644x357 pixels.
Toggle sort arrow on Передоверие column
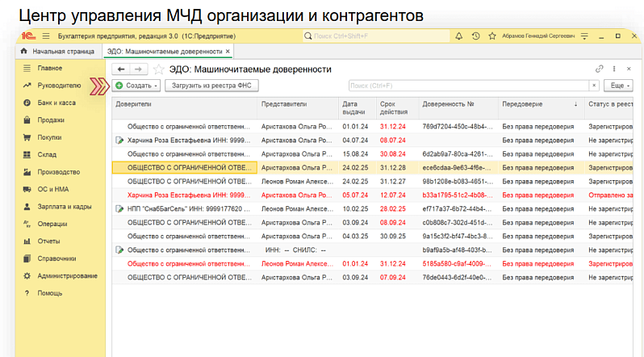[x=576, y=104]
